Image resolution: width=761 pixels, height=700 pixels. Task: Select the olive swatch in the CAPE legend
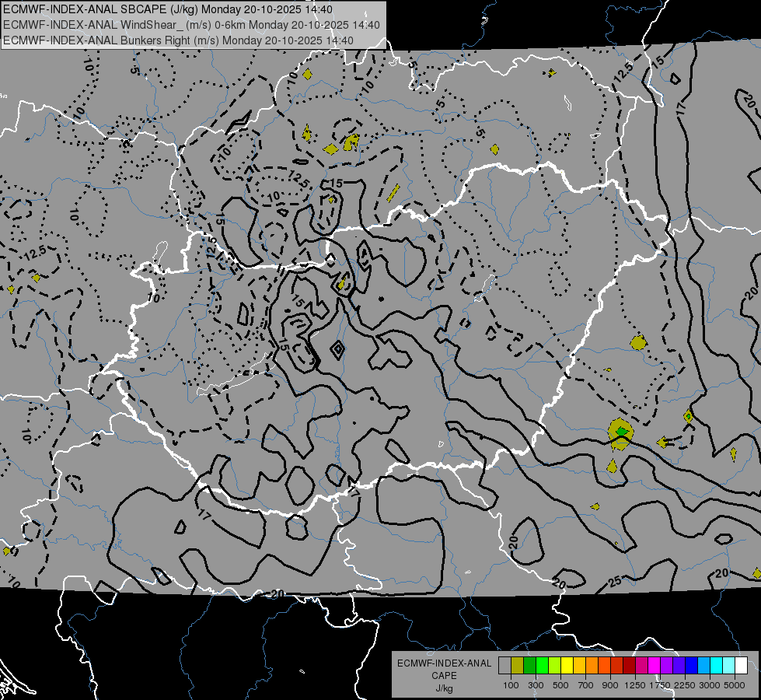click(517, 666)
